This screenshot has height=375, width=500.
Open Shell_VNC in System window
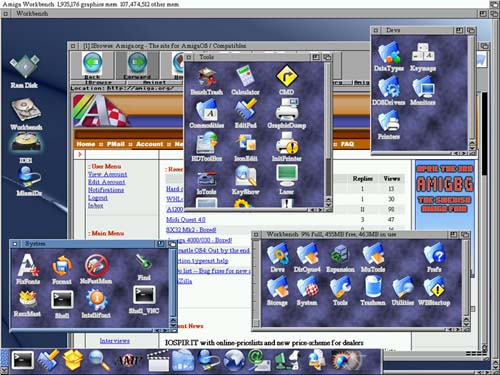(x=144, y=300)
